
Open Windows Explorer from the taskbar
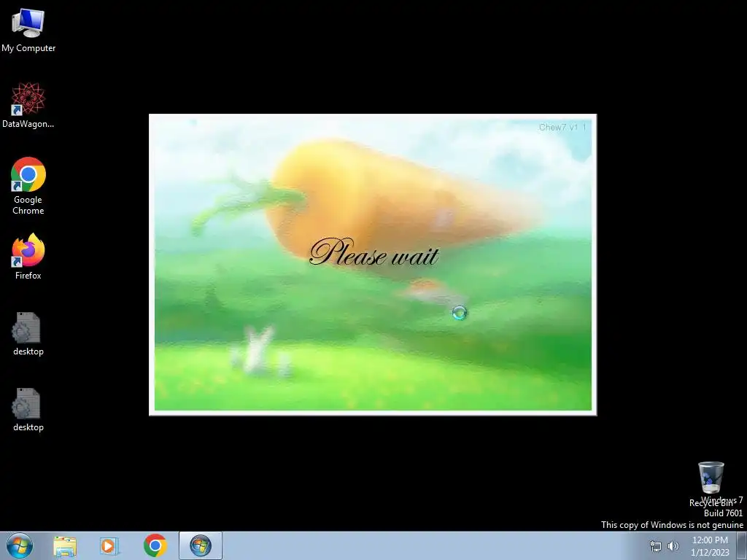(65, 546)
